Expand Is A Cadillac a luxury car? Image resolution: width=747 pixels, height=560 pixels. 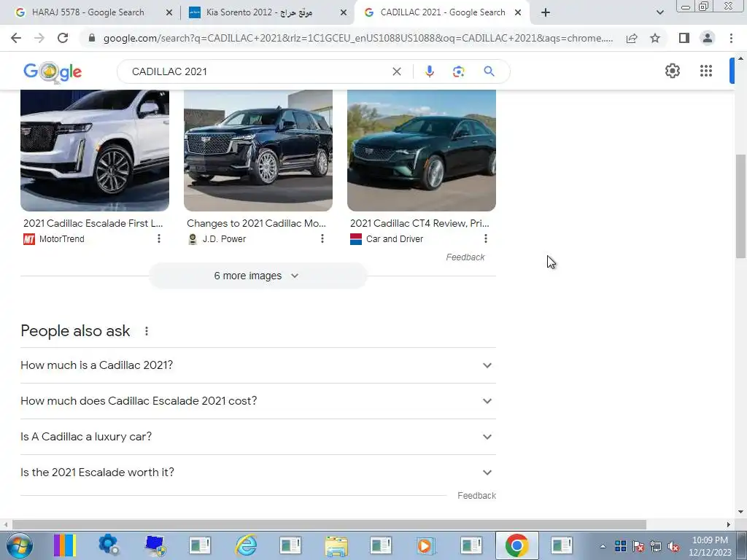click(x=258, y=437)
